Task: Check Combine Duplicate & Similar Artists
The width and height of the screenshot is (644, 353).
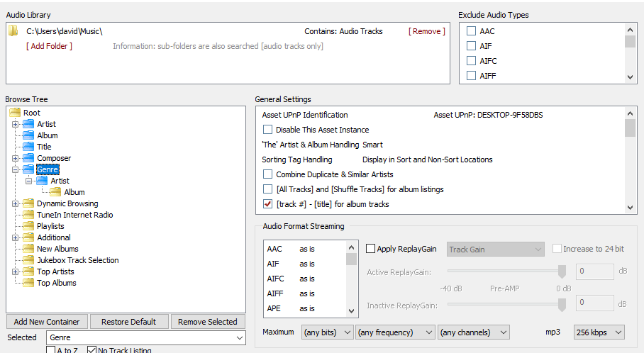Action: [267, 174]
